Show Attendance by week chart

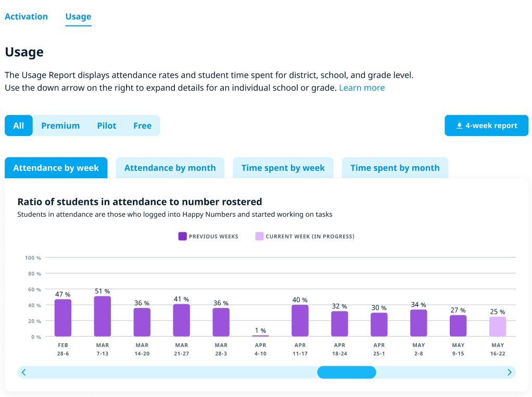(56, 168)
